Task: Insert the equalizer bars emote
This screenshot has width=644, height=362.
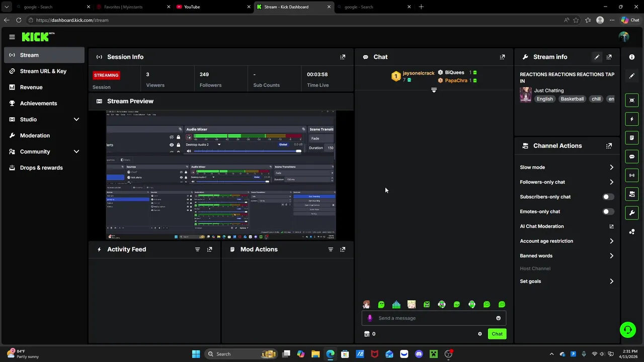Action: click(396, 305)
